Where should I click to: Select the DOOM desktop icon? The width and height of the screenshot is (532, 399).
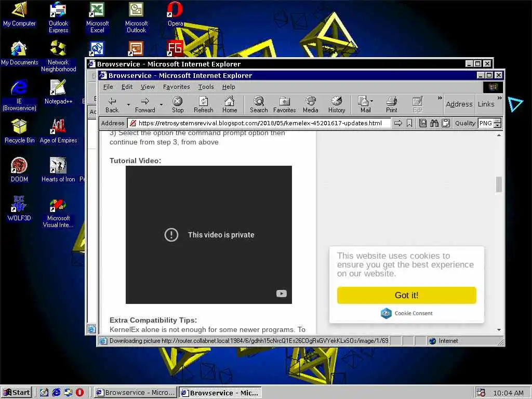tap(19, 170)
